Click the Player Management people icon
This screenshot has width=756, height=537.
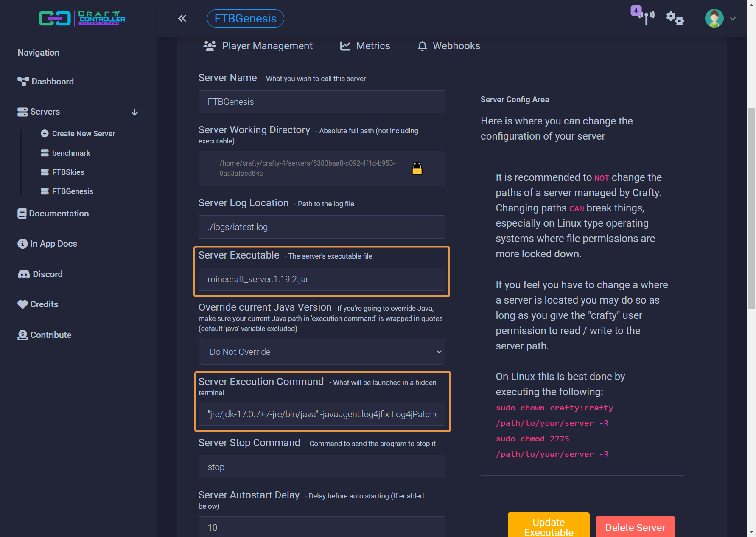pos(210,46)
